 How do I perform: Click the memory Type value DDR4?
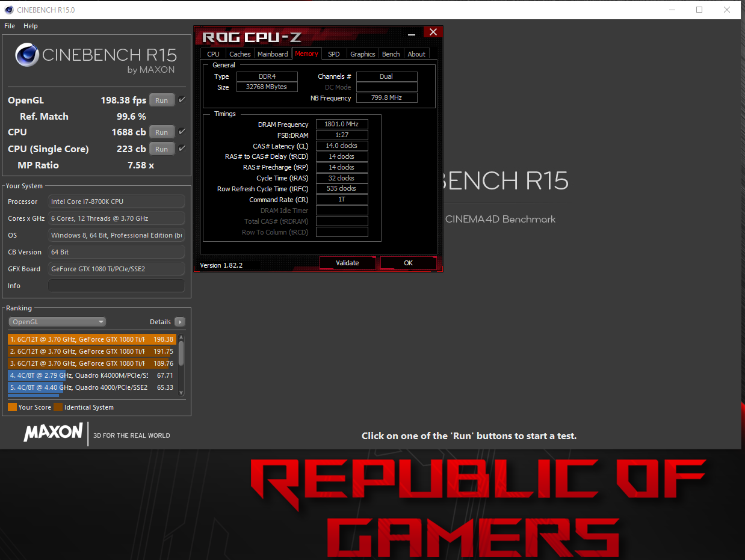267,76
